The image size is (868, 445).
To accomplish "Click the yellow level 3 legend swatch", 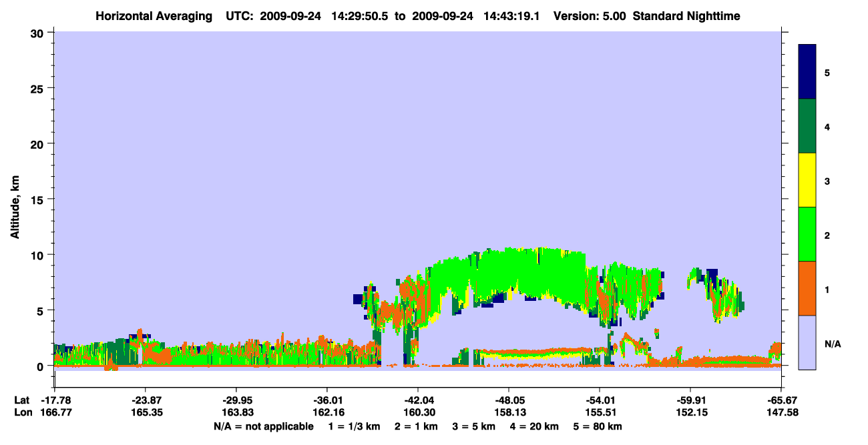I will click(x=807, y=180).
